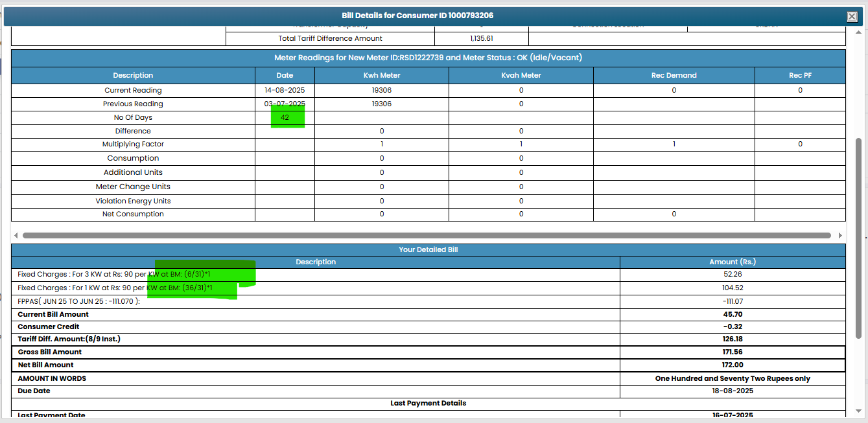
Task: Select the Difference row label
Action: [x=133, y=131]
